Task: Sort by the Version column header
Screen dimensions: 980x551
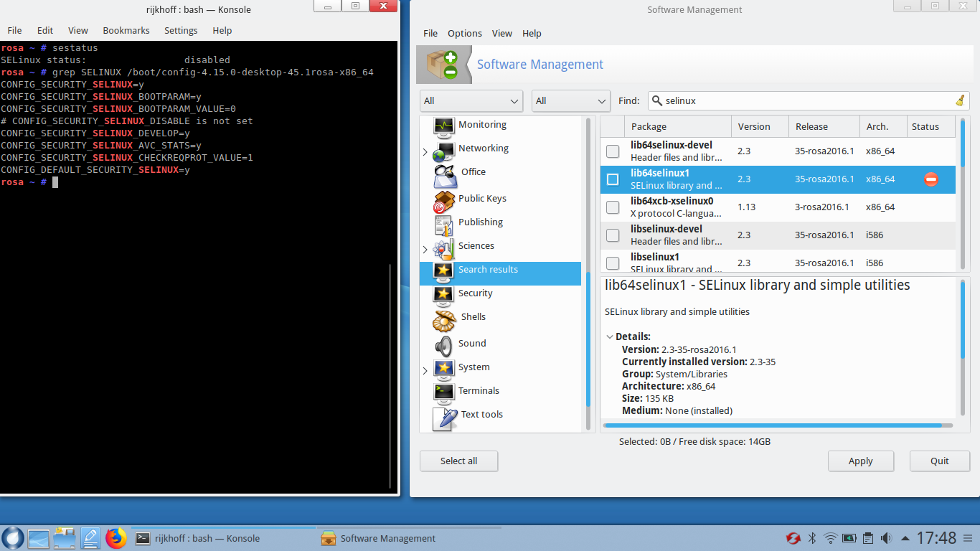Action: [x=760, y=126]
